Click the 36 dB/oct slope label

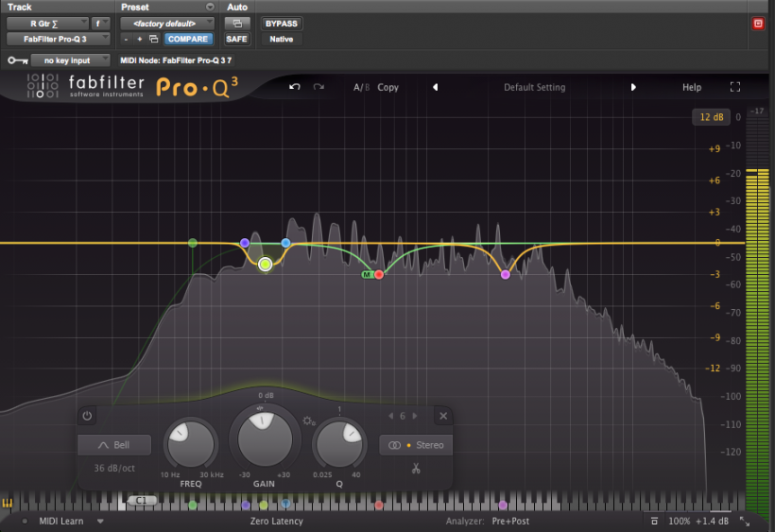(114, 468)
